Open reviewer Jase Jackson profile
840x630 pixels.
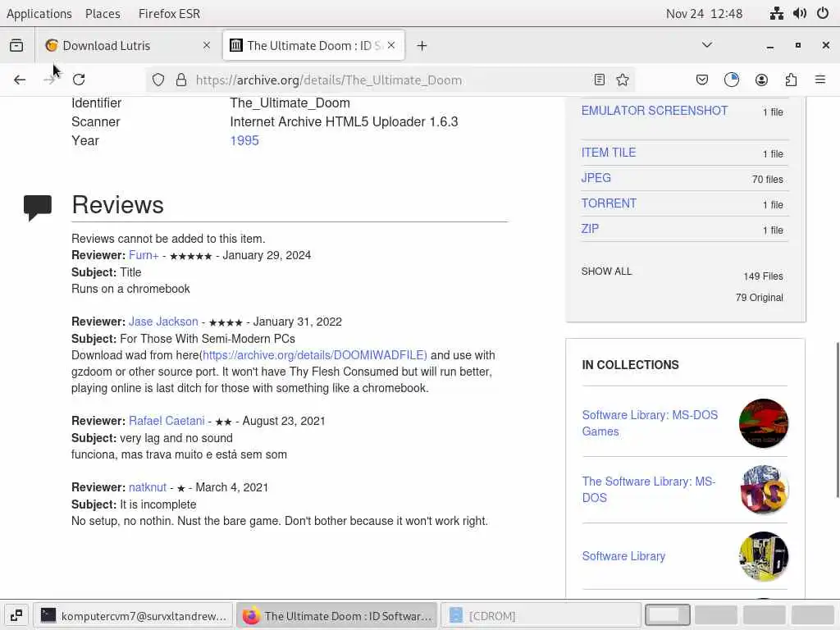[x=163, y=322]
